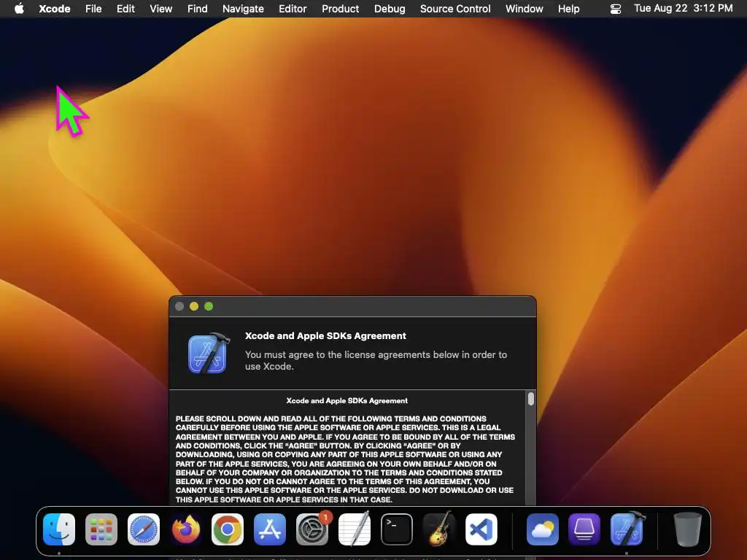Click the 'Xcode and Apple SDKs Agreement' dialog title
Screen dimensions: 747x560
point(325,335)
